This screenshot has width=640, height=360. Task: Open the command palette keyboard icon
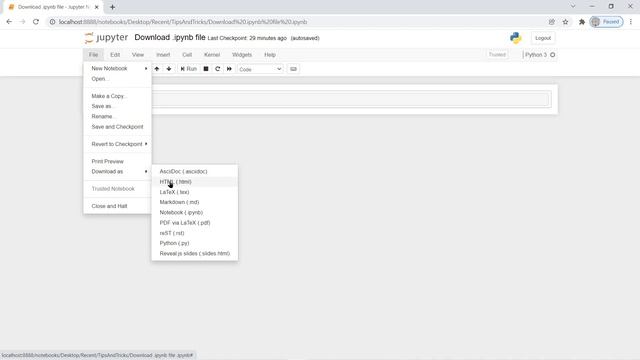(293, 69)
